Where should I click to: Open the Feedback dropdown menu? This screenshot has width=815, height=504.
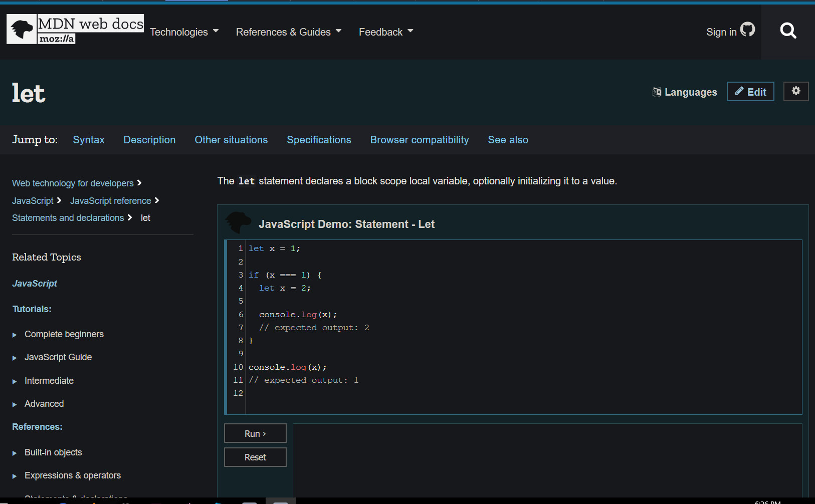click(386, 32)
